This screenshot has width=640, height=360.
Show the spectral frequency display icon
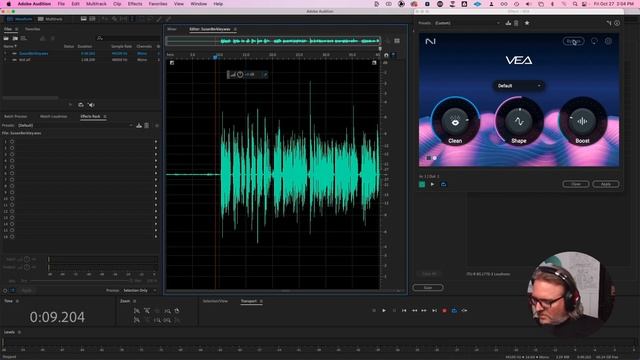pos(93,19)
